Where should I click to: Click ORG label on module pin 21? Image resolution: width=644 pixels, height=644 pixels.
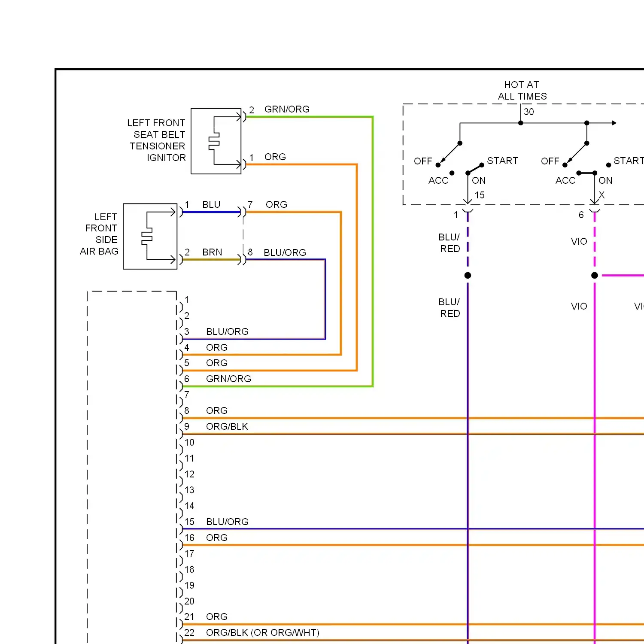point(217,617)
